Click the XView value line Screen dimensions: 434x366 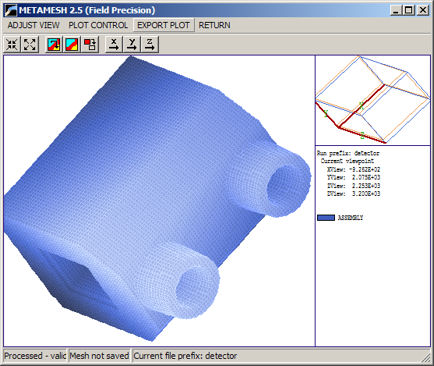[x=353, y=169]
